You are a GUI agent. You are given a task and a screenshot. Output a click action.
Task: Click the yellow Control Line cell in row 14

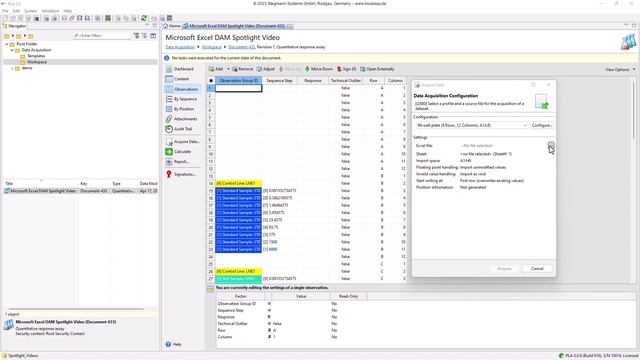pyautogui.click(x=238, y=183)
